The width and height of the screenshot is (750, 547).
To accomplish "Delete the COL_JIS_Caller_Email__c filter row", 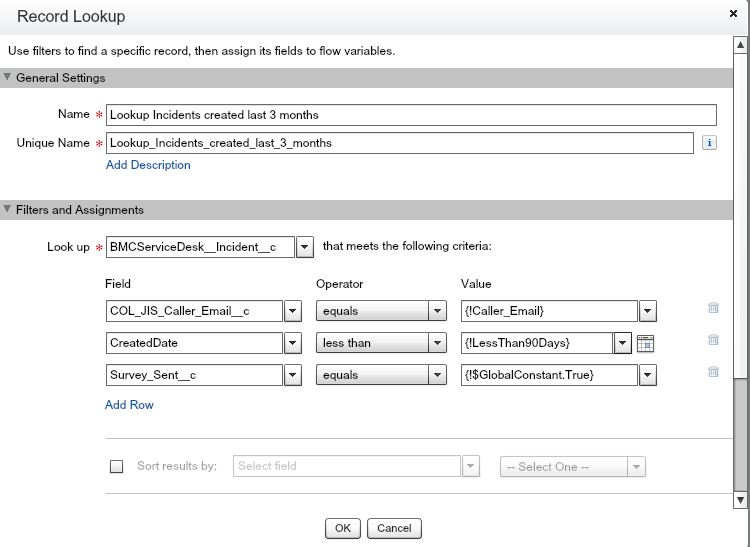I will point(713,311).
